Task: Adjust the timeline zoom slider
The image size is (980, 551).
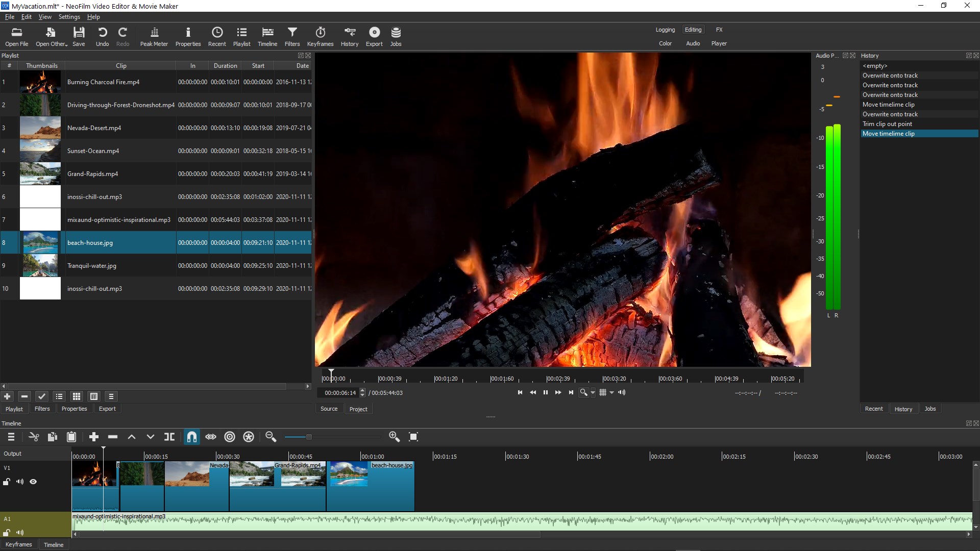Action: (x=309, y=437)
